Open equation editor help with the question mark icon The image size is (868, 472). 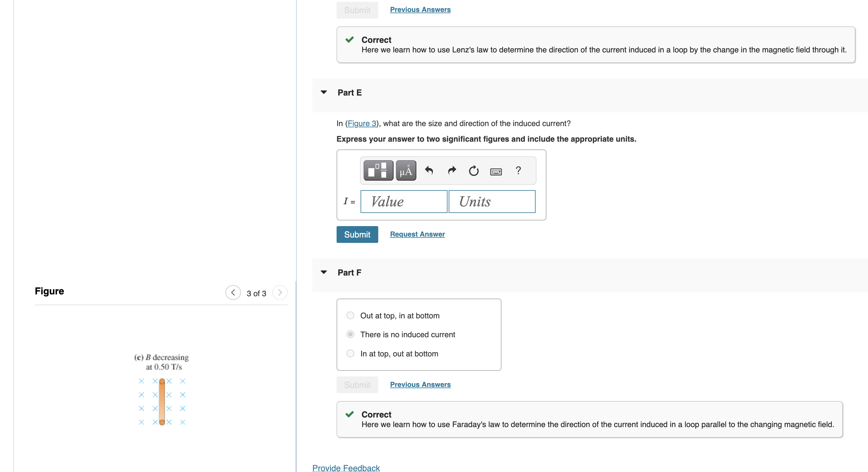(x=518, y=170)
